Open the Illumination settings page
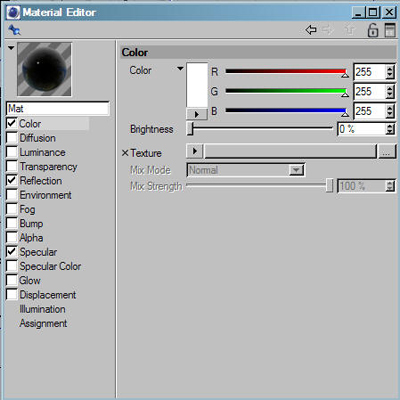This screenshot has height=400, width=400. tap(42, 309)
